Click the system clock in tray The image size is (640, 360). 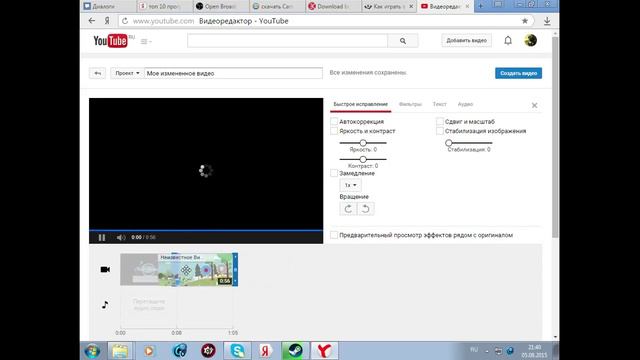click(x=534, y=351)
